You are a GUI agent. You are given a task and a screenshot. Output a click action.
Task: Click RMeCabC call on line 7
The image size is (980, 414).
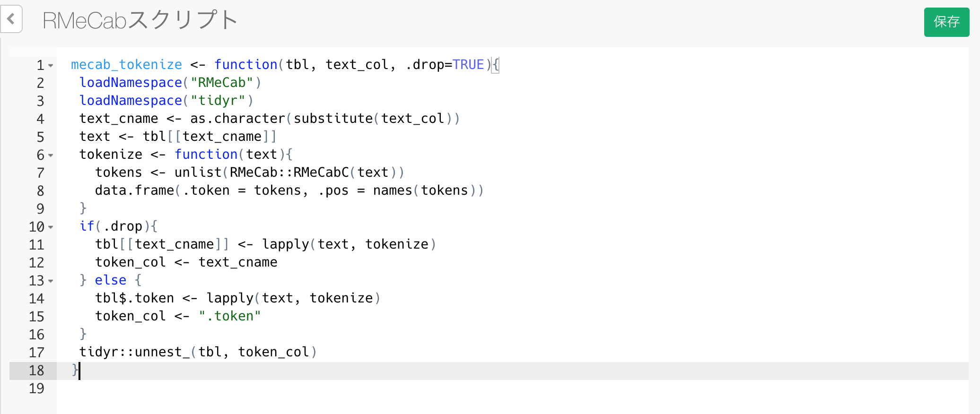pyautogui.click(x=321, y=172)
